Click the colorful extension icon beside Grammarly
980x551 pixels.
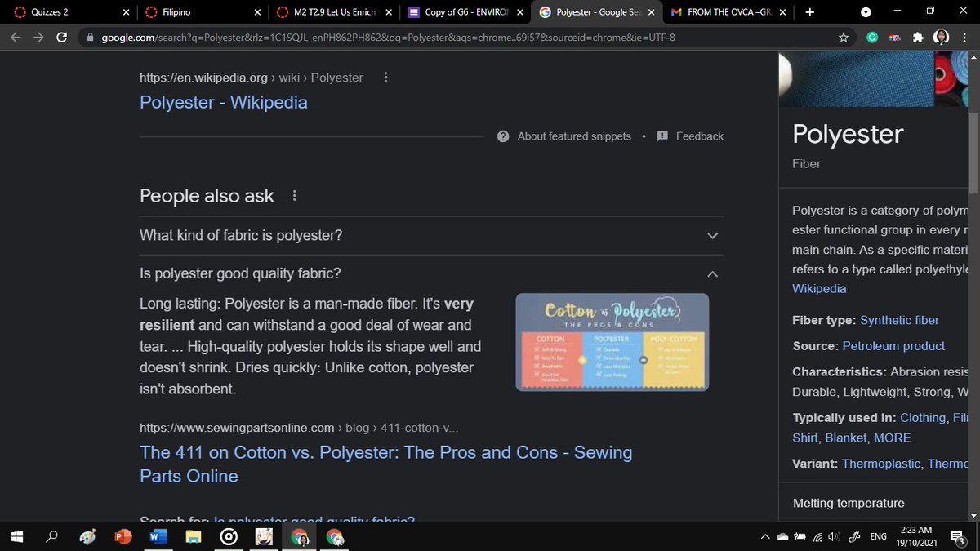[895, 38]
